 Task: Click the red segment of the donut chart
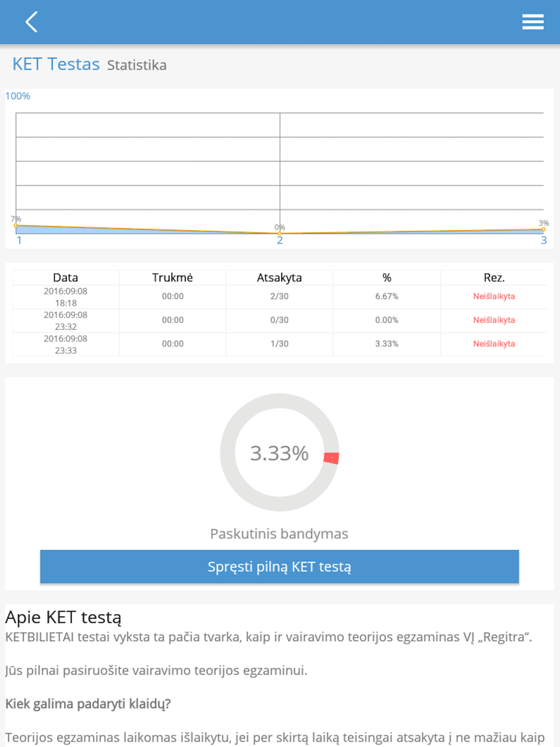[332, 458]
